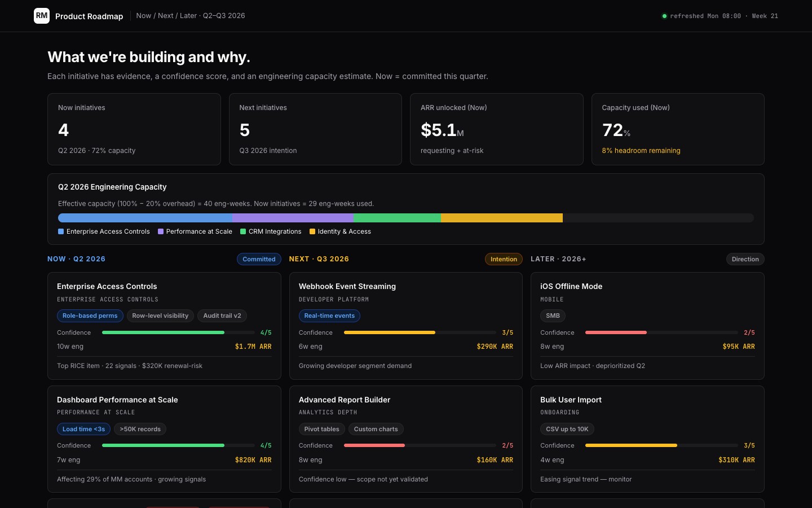Click the 72% capacity used value

point(616,130)
